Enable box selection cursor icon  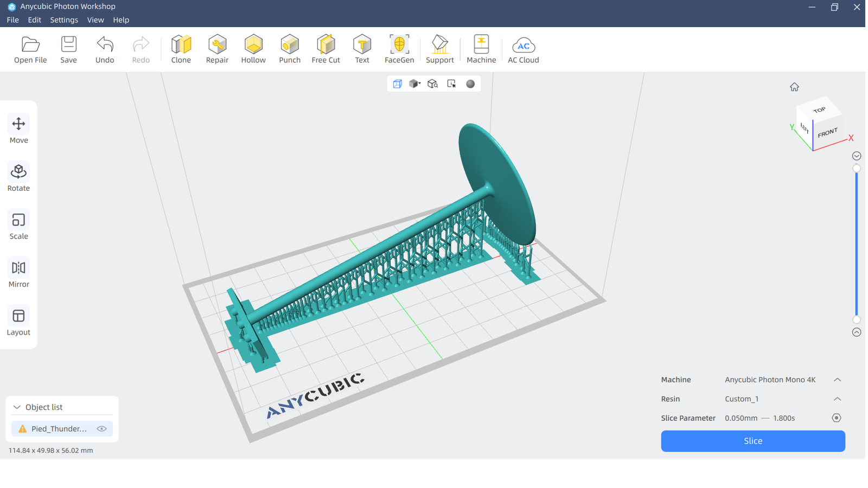tap(451, 84)
